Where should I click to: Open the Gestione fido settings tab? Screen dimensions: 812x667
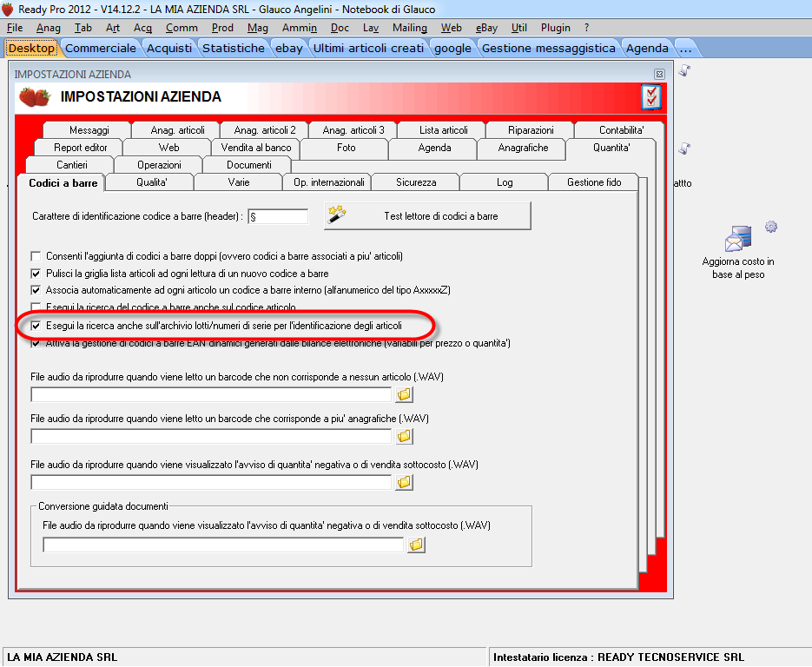pyautogui.click(x=594, y=182)
